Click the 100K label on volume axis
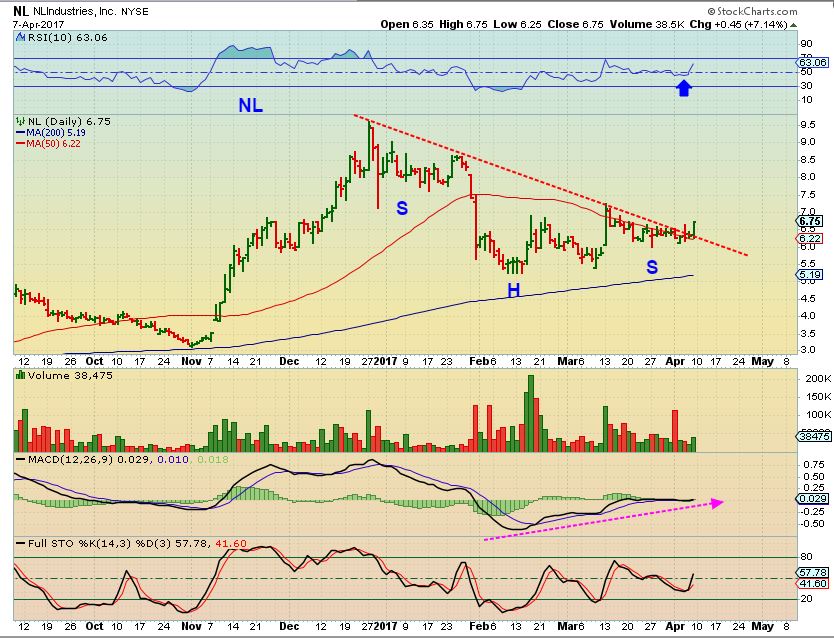The image size is (834, 638). 818,415
